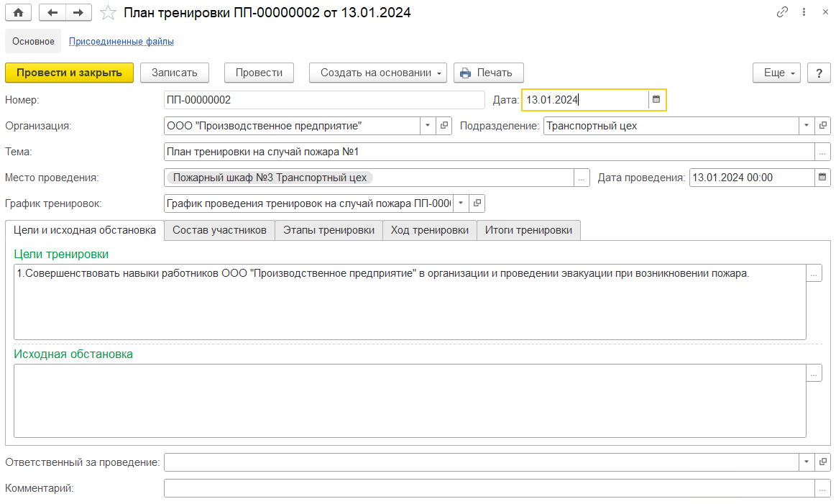
Task: Copy document link via chain icon
Action: click(783, 13)
